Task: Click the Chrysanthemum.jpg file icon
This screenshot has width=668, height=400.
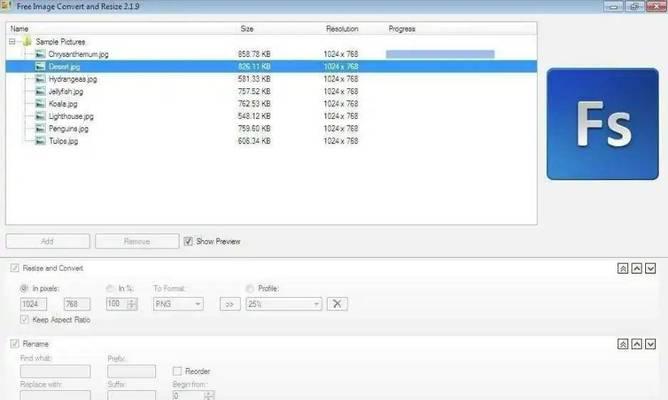Action: click(x=40, y=54)
